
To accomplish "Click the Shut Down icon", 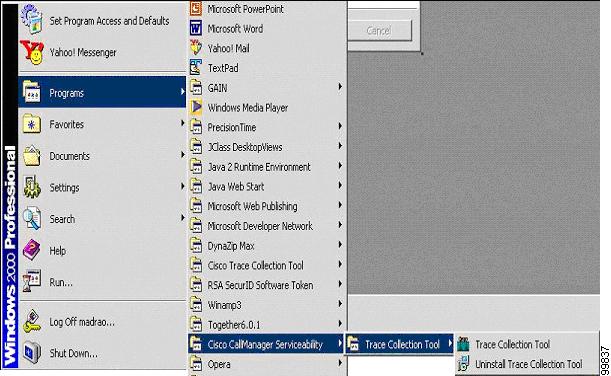I will 32,353.
